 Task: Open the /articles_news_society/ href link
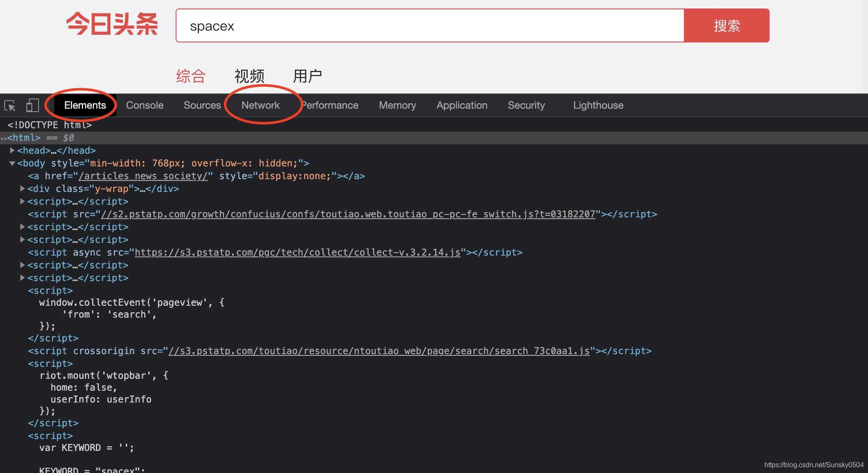(143, 176)
